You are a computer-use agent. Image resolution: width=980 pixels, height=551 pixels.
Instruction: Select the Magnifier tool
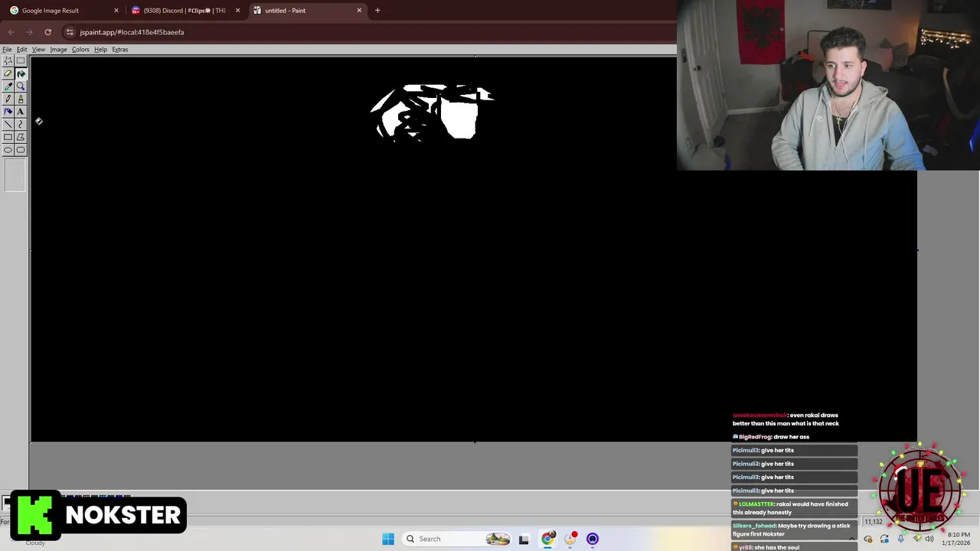[x=21, y=86]
